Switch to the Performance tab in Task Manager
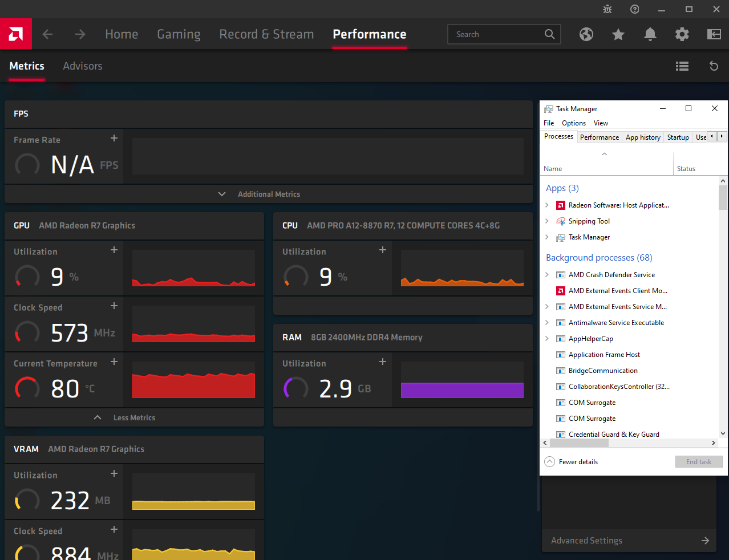 599,137
